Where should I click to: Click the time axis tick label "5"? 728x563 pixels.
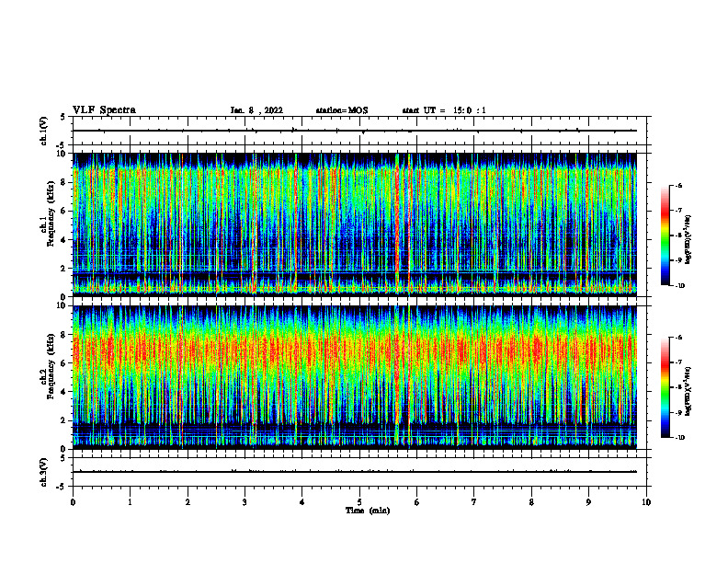[359, 502]
